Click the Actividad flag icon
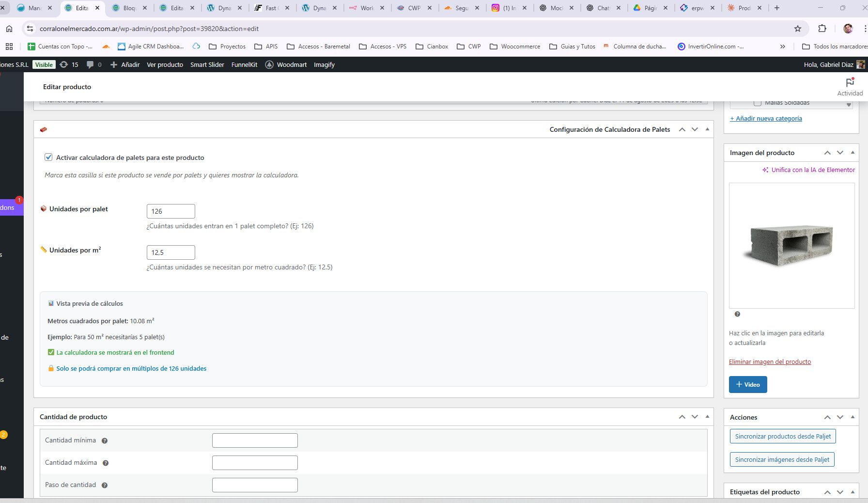The height and width of the screenshot is (503, 868). coord(850,83)
